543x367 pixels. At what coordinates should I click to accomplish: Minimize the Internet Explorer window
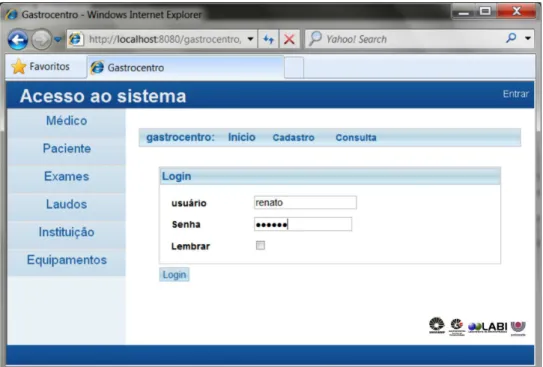click(x=463, y=12)
